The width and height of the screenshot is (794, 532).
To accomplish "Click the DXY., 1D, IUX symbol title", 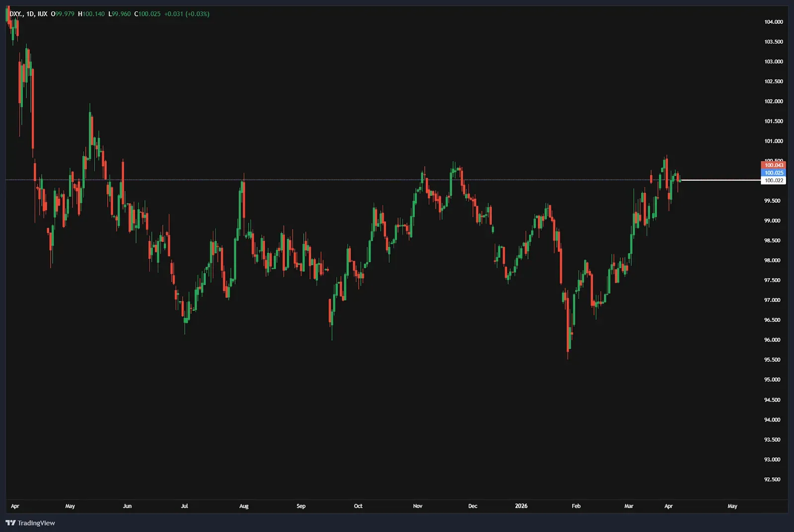I will (x=29, y=14).
